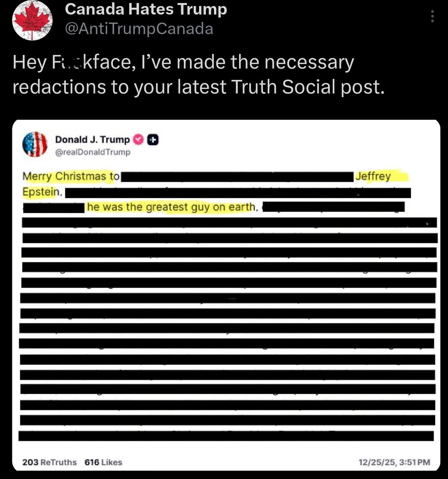Click the highlighted word "Jeffrey"
Image resolution: width=448 pixels, height=479 pixels.
point(373,176)
